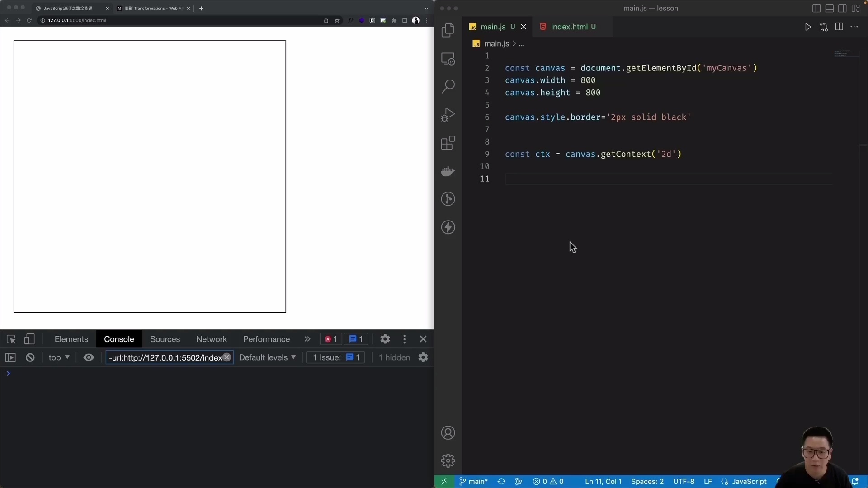Clear the console filter input with its x

pyautogui.click(x=227, y=357)
